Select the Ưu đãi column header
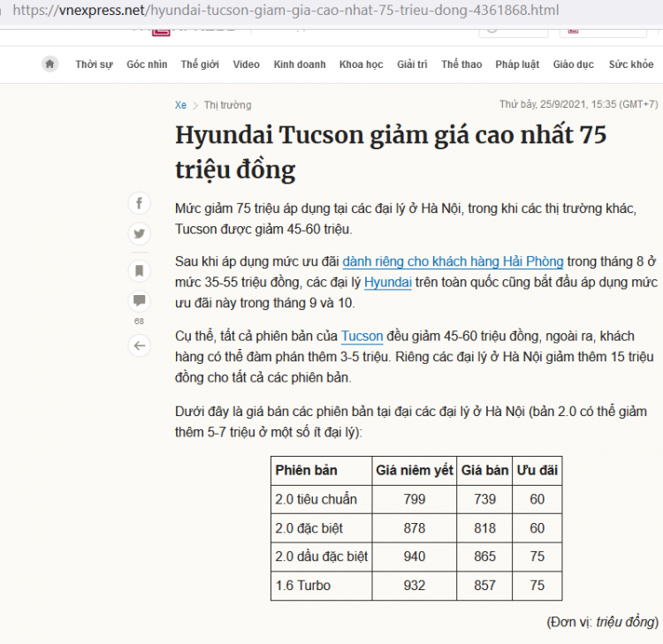The height and width of the screenshot is (644, 663). pos(537,470)
